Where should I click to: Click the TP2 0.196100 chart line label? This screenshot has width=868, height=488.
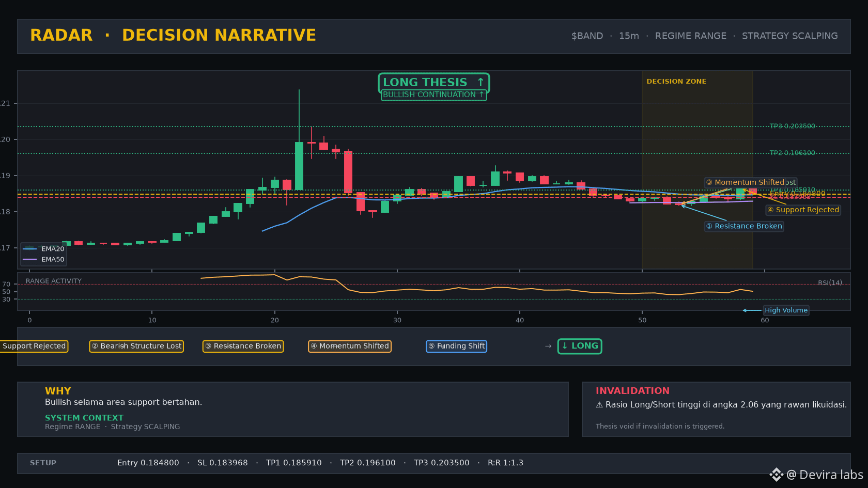[x=792, y=153]
